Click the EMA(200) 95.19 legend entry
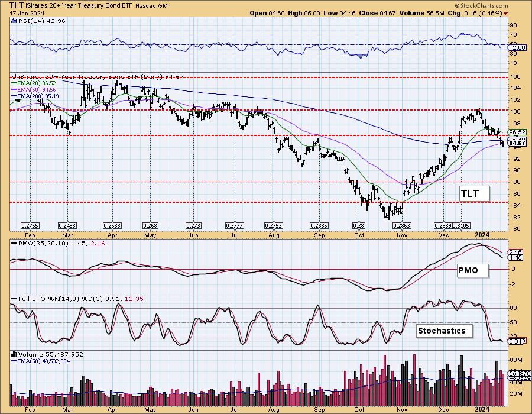Screen dimensions: 532x414 (x=38, y=96)
